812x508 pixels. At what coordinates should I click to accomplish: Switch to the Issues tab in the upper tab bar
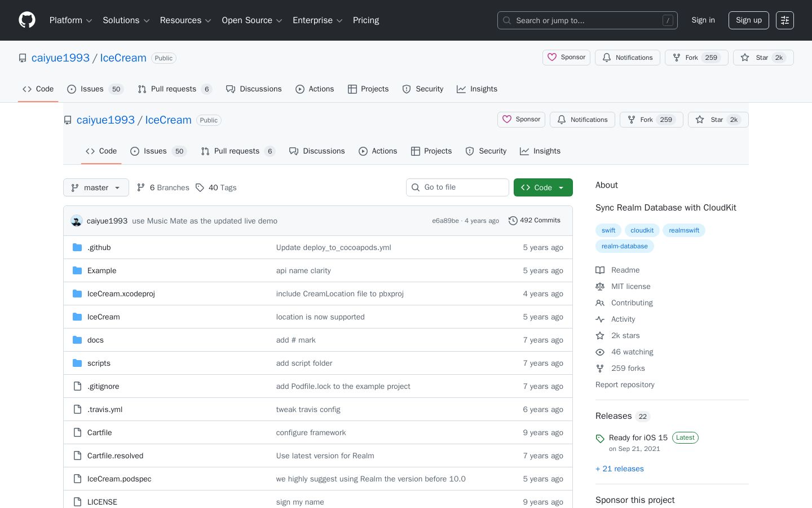(95, 89)
